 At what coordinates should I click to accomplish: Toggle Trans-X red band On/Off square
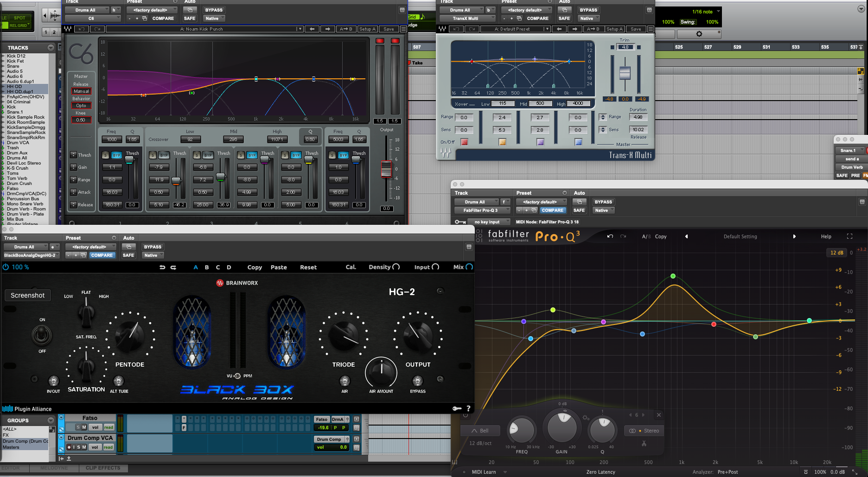(464, 142)
